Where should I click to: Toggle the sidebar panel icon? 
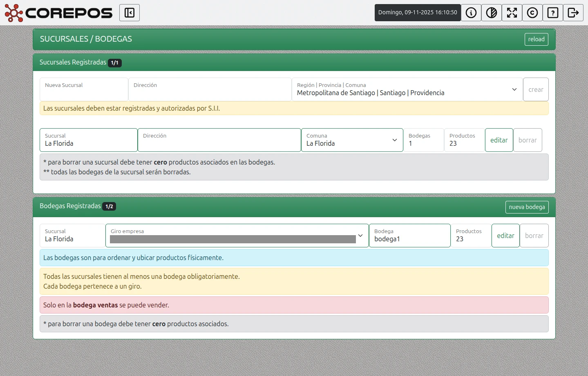coord(130,13)
